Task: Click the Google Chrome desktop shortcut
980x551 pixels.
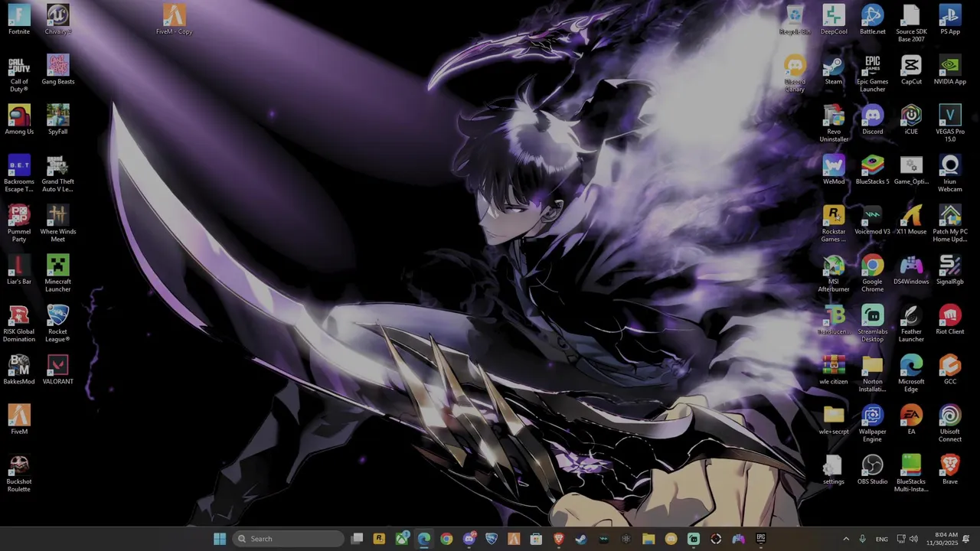Action: [x=873, y=274]
